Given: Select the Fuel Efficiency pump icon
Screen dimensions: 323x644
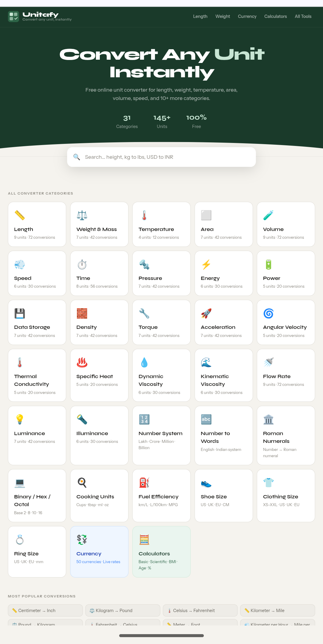Looking at the screenshot, I should click(x=144, y=483).
